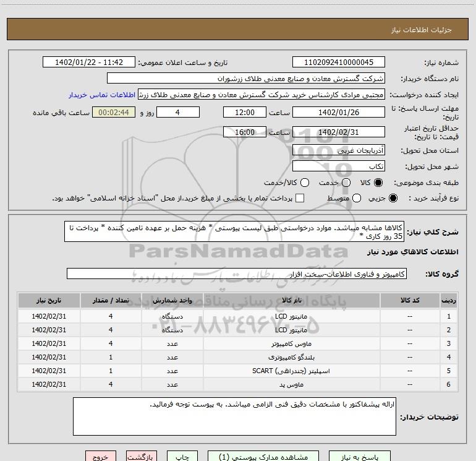Image resolution: width=476 pixels, height=461 pixels.
Task: Click the delivery city field تکاب
Action: (339, 166)
